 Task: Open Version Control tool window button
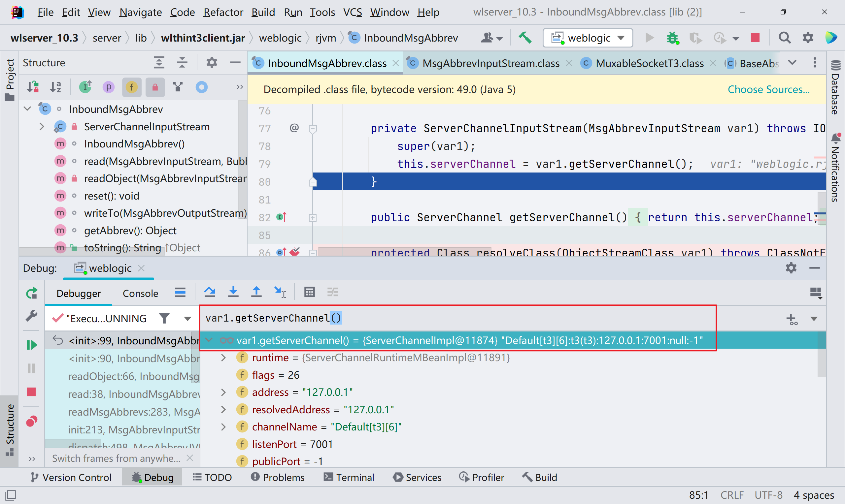pos(71,477)
